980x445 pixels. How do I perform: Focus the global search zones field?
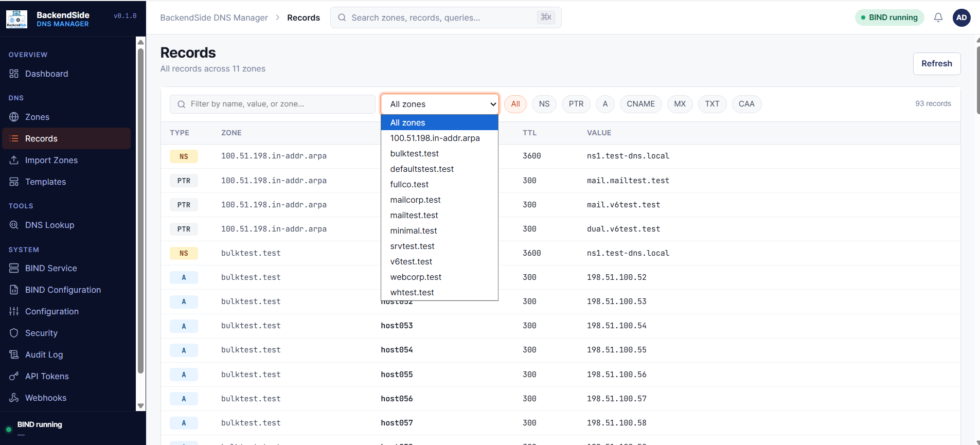(446, 17)
